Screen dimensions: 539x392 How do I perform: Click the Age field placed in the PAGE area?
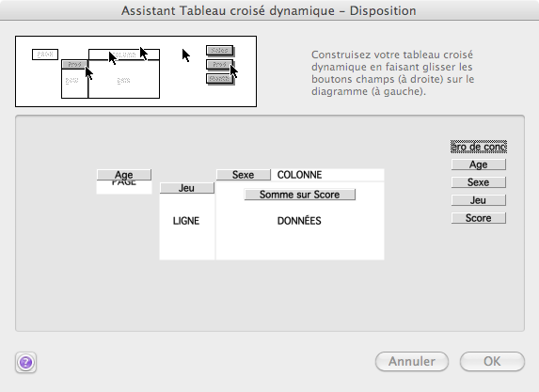click(124, 175)
